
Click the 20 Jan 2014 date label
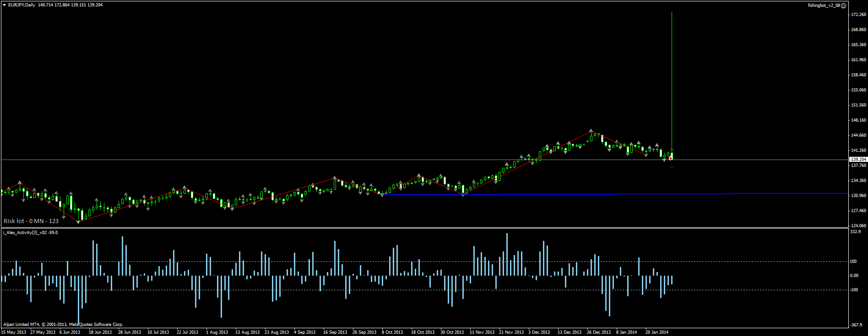pyautogui.click(x=657, y=332)
